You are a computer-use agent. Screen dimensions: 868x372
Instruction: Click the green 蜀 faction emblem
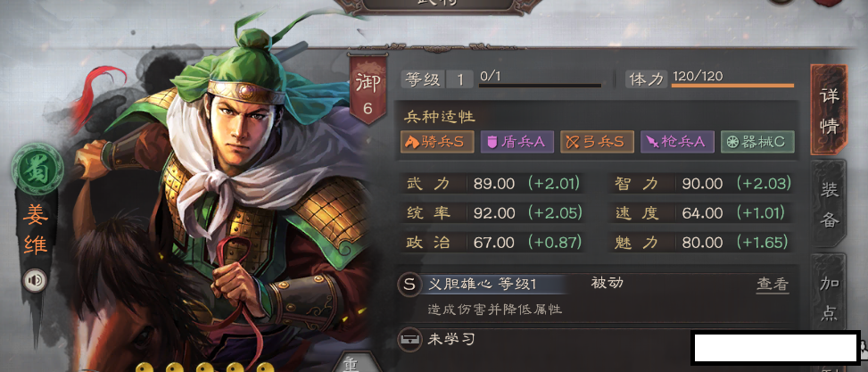34,169
